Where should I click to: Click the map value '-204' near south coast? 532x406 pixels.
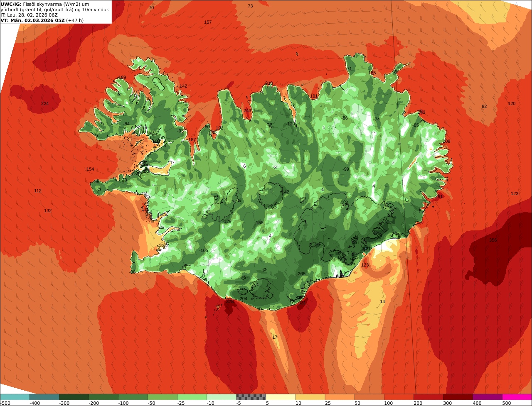tap(243, 299)
